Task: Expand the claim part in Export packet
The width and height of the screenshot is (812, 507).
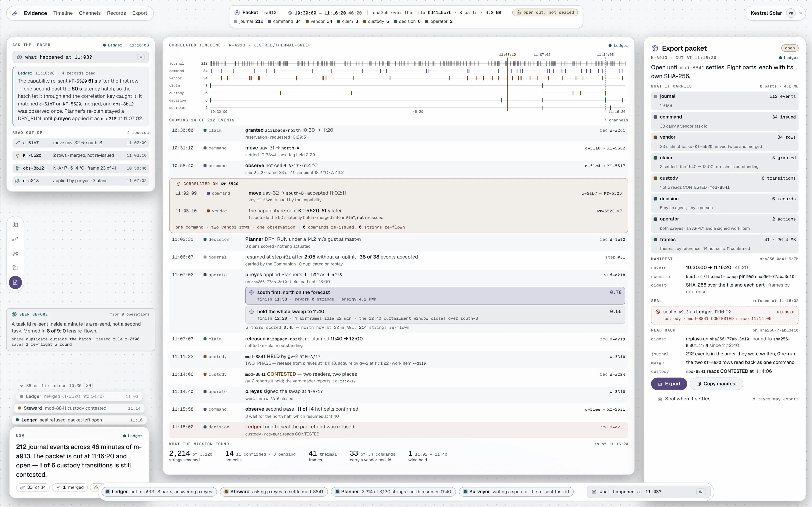Action: coord(724,162)
